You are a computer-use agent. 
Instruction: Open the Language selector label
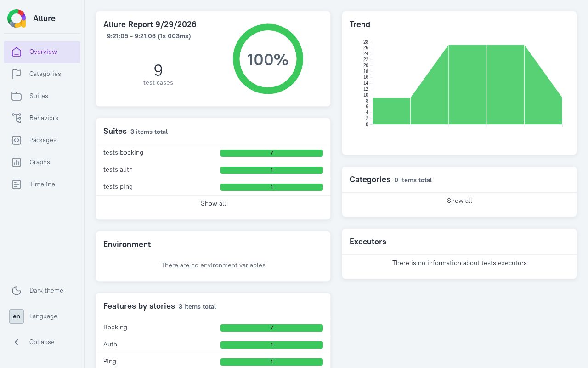pos(43,316)
